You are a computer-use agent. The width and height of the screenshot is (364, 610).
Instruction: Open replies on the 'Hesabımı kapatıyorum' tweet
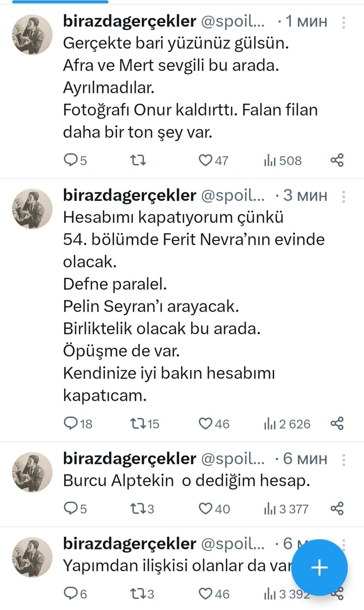click(x=71, y=424)
